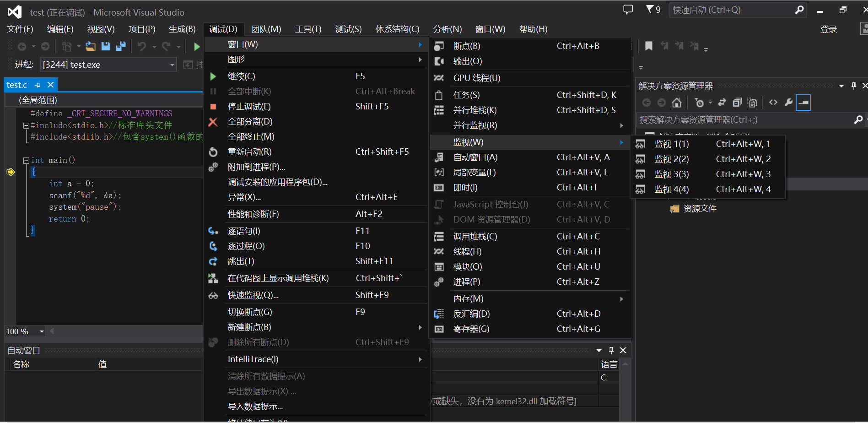Close the bottom right panel
The image size is (868, 423).
pyautogui.click(x=623, y=350)
